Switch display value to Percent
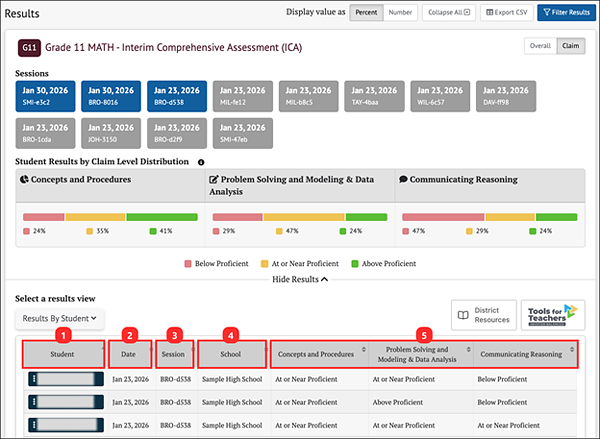Viewport: 600px width, 439px height. click(x=366, y=13)
